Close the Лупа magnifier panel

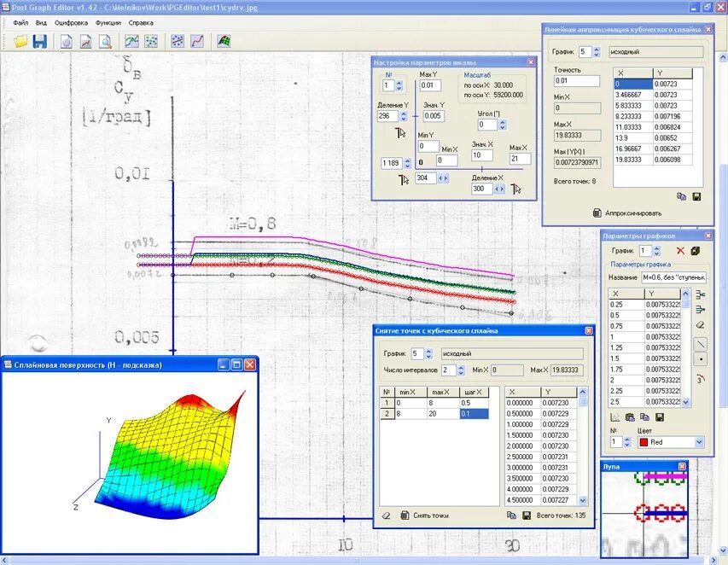[x=682, y=467]
